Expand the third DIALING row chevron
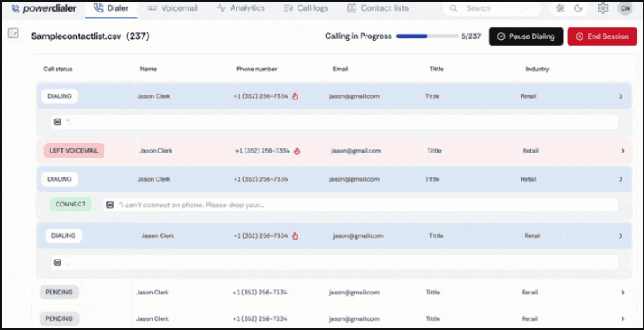The height and width of the screenshot is (330, 644). 621,235
